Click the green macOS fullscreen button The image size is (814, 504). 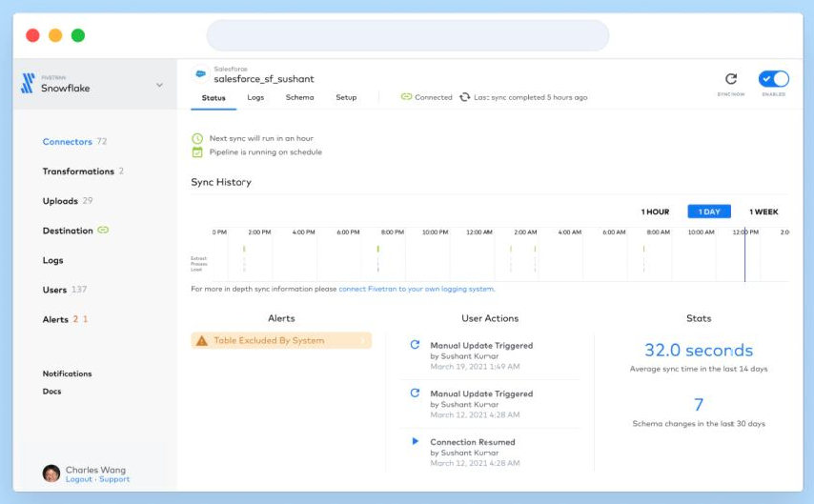point(78,35)
